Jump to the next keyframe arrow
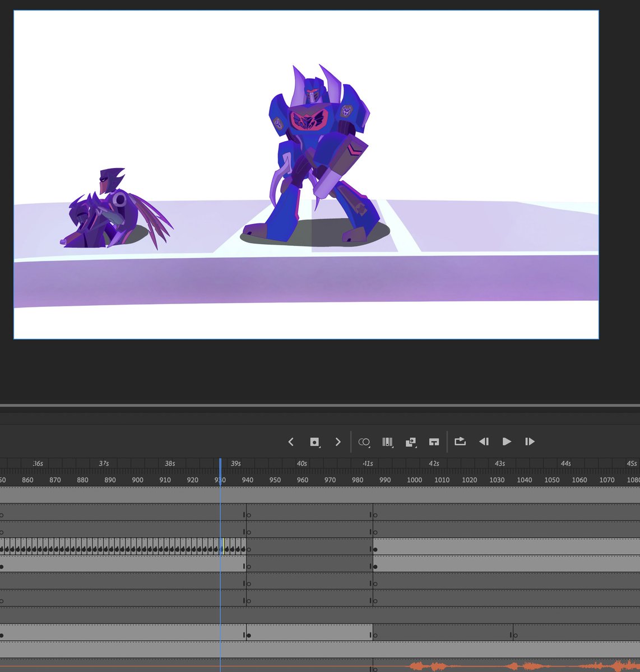Image resolution: width=640 pixels, height=672 pixels. (338, 442)
